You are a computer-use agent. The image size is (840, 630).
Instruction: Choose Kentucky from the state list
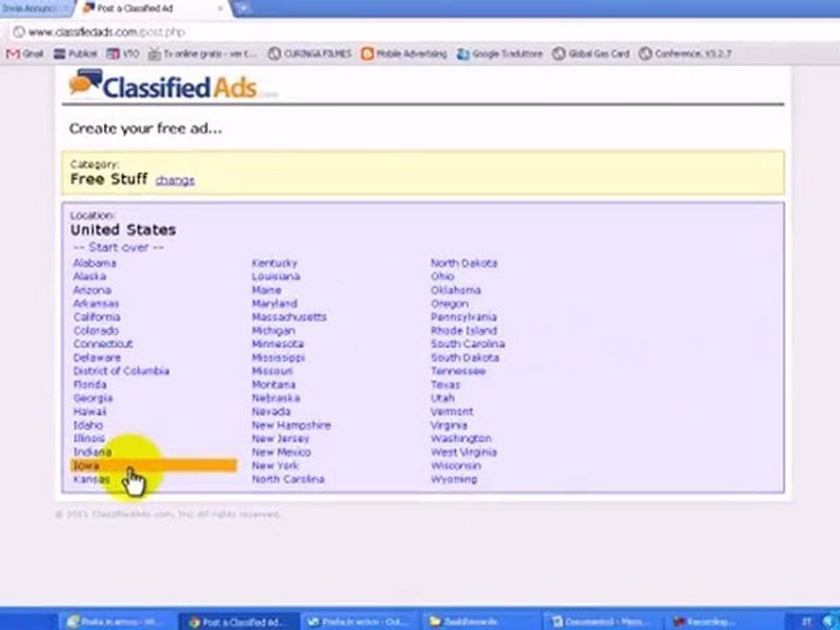point(274,263)
